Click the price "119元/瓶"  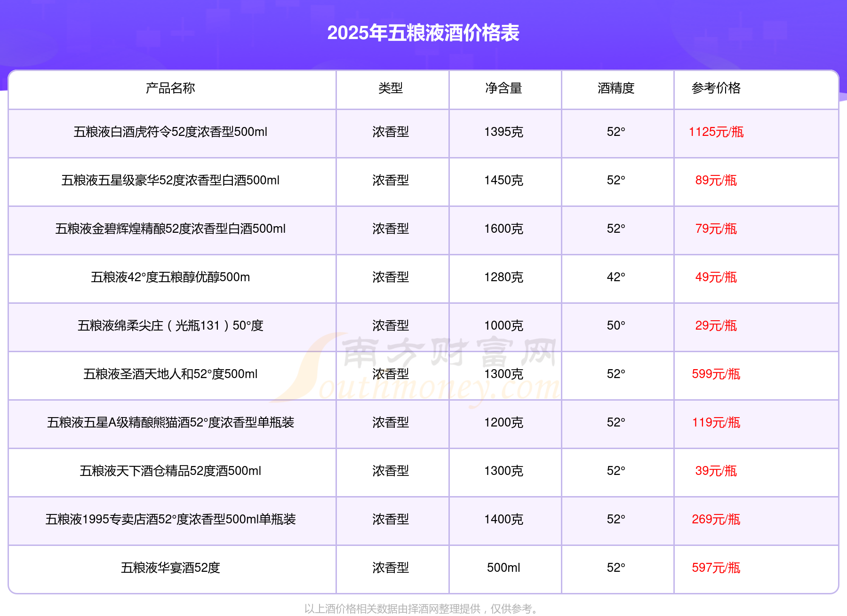click(716, 422)
